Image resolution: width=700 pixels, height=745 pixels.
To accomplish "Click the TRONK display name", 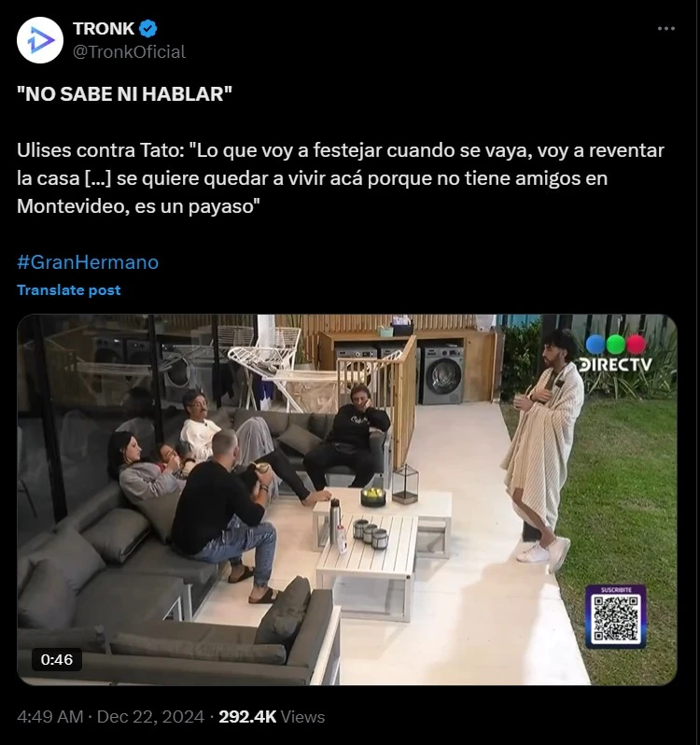I will (104, 29).
